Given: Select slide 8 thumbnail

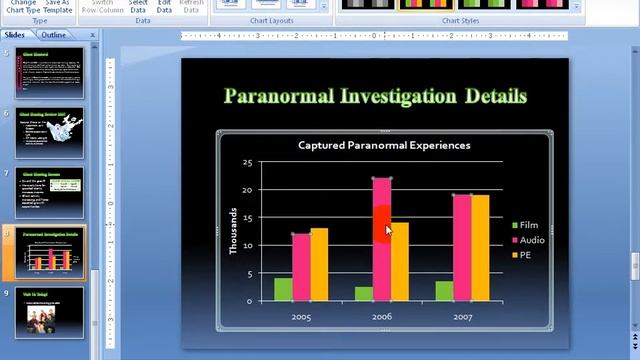Looking at the screenshot, I should point(49,253).
